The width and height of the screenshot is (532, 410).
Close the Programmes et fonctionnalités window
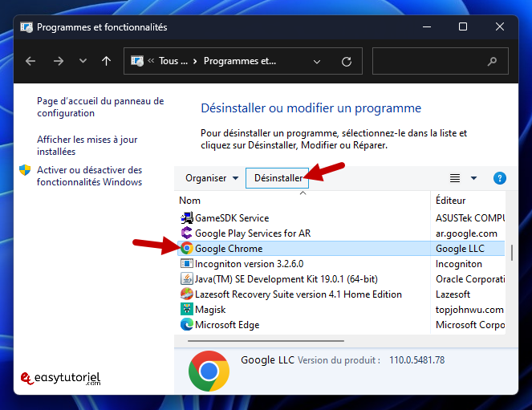499,26
